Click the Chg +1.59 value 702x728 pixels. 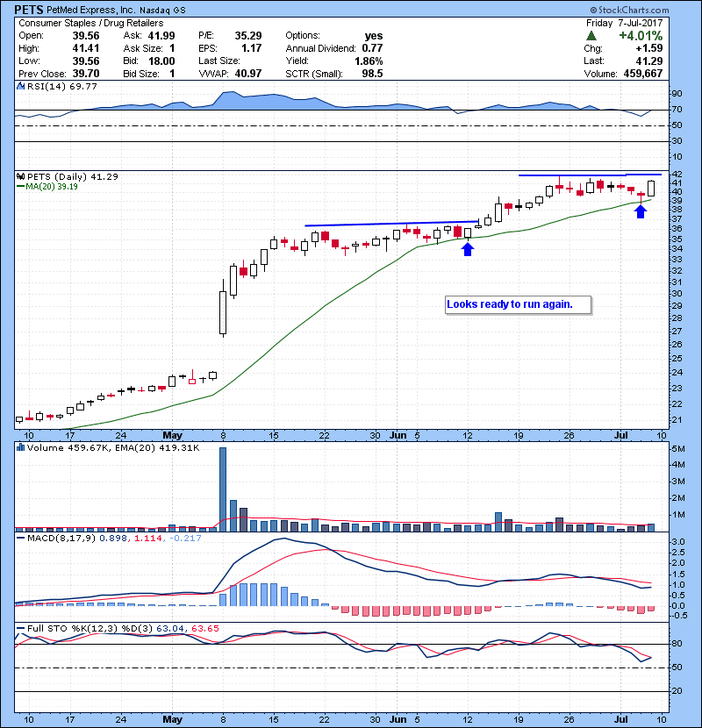pyautogui.click(x=649, y=48)
